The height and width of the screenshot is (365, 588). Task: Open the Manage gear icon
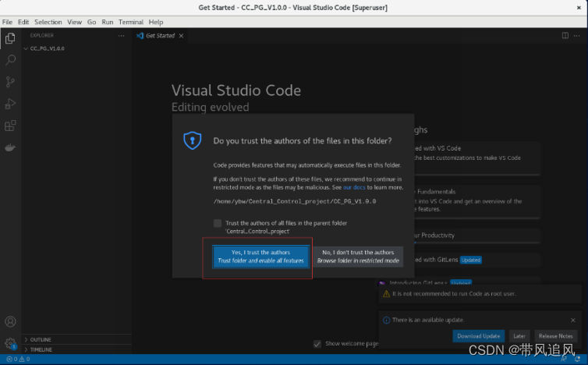coord(10,343)
